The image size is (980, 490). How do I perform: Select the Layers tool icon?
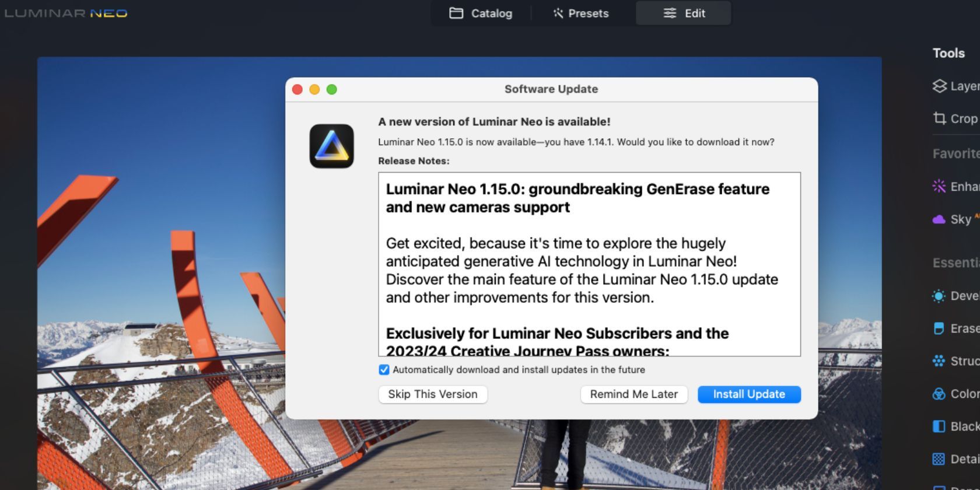939,86
